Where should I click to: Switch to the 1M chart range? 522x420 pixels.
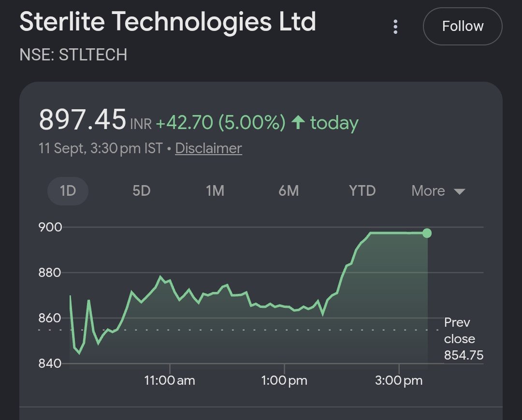point(215,191)
